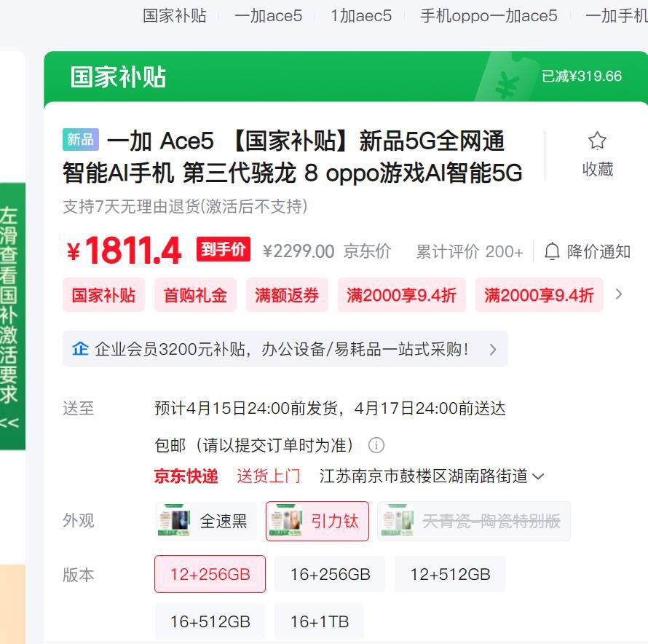Viewport: 648px width, 644px height.
Task: Click the shipping info circle icon
Action: click(376, 445)
